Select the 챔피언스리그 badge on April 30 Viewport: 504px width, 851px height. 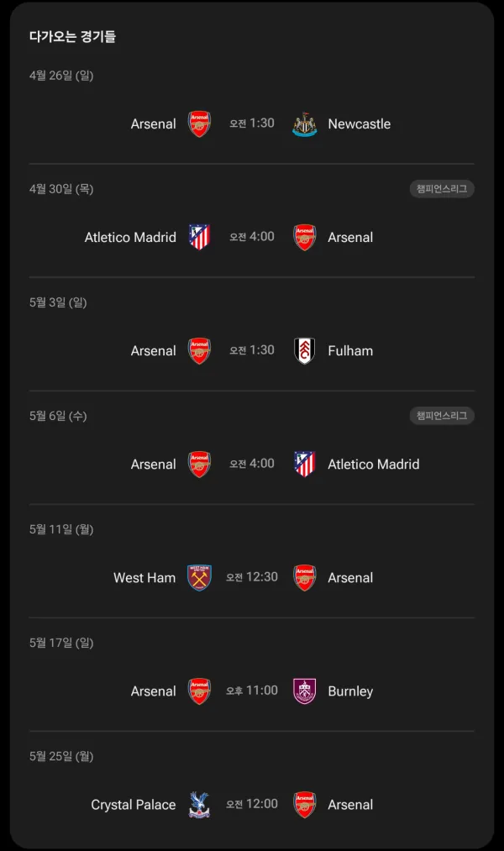[x=442, y=189]
